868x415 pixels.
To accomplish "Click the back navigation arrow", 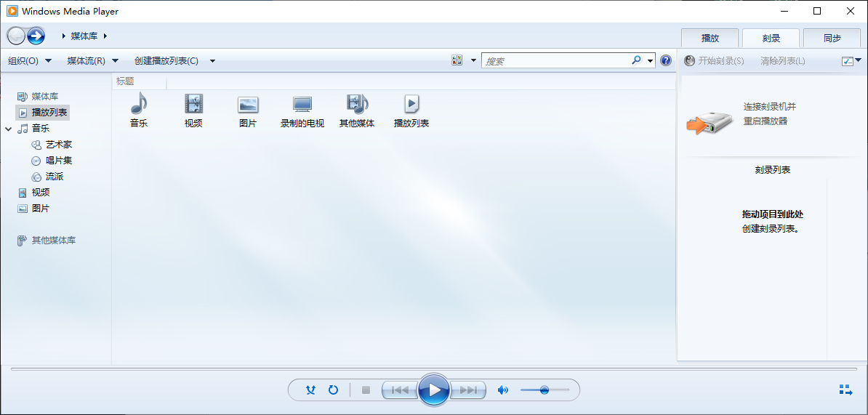I will click(x=16, y=36).
